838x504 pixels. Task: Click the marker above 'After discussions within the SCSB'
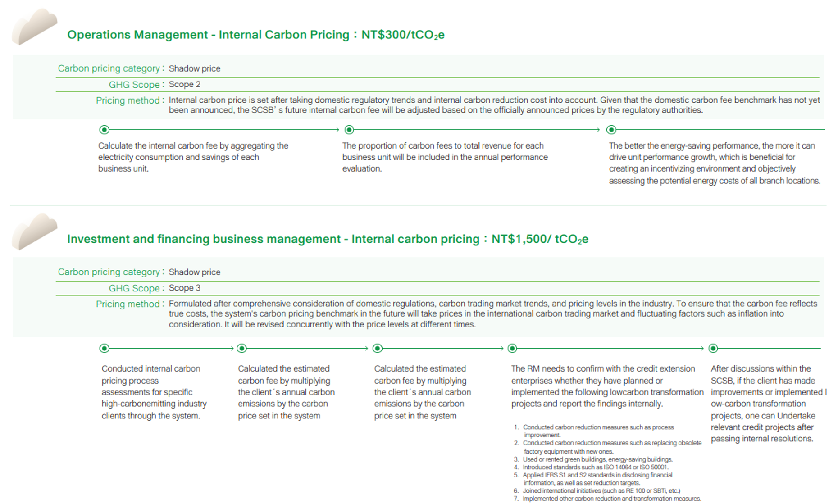[x=713, y=348]
